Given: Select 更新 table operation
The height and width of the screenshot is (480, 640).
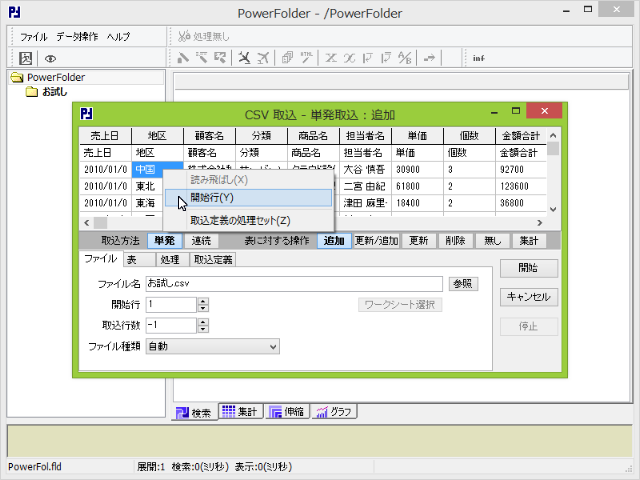Looking at the screenshot, I should (x=419, y=241).
